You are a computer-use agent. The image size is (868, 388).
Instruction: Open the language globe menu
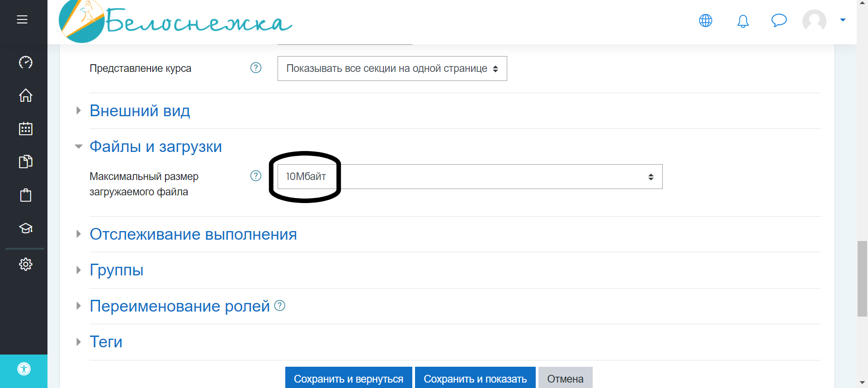click(705, 20)
